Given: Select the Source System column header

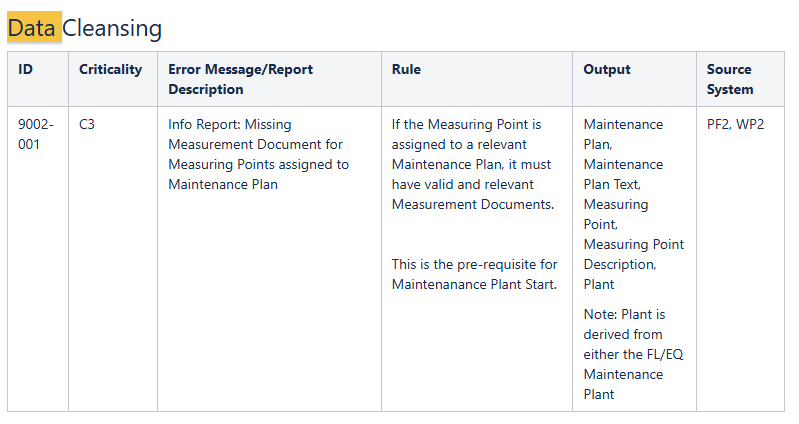Looking at the screenshot, I should (729, 79).
